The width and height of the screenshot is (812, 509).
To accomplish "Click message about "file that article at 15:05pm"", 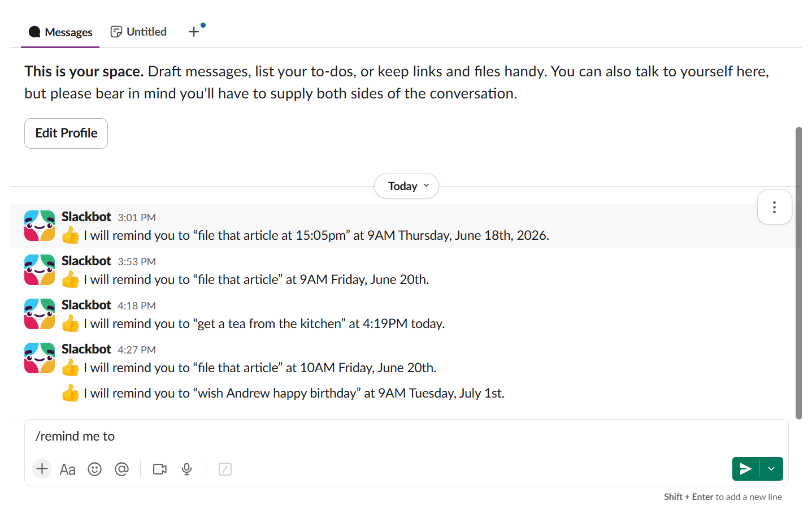I will [x=316, y=235].
